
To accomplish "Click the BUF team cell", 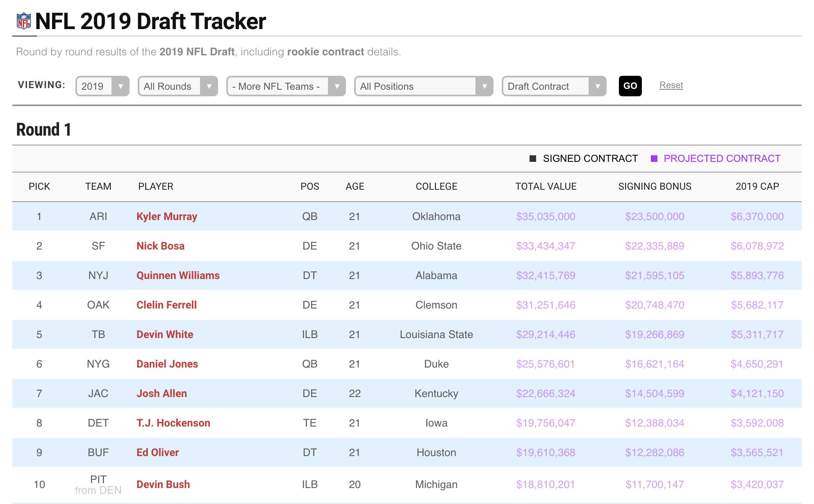I will click(x=98, y=452).
